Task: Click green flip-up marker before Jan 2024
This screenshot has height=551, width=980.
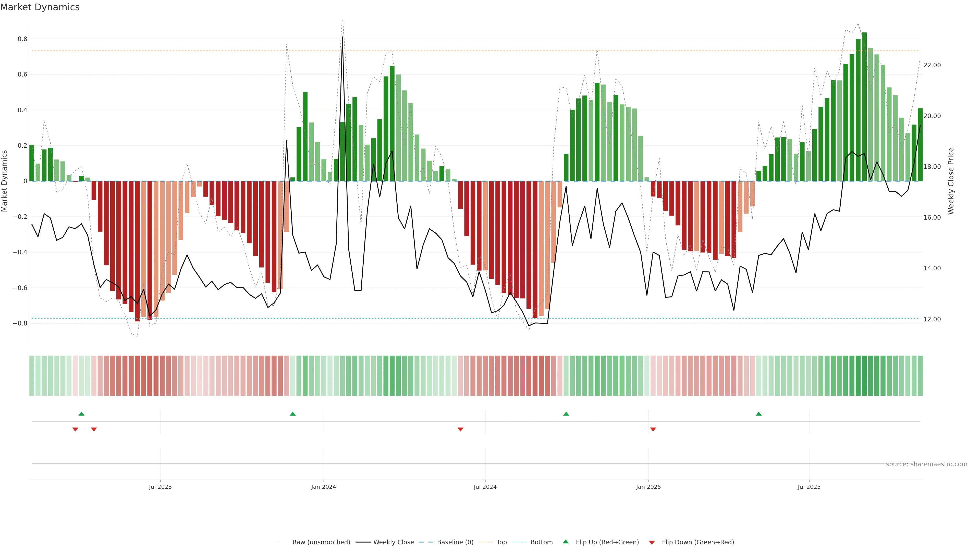Action: coord(292,414)
